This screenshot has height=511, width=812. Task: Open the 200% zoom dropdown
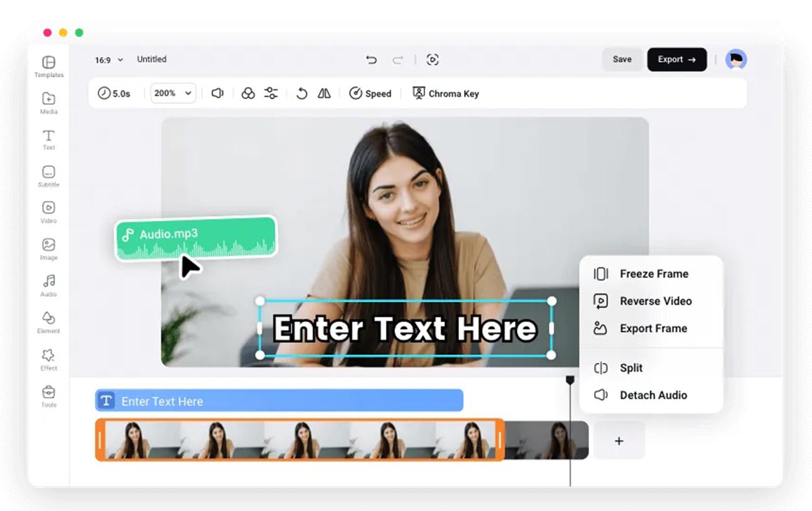(x=173, y=94)
